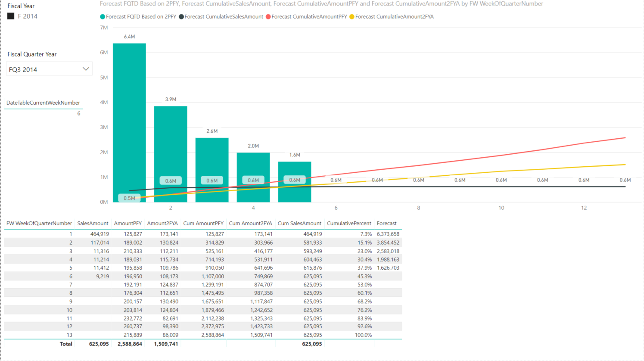Sort table by AmountPFY column header
The height and width of the screenshot is (361, 644).
[128, 223]
